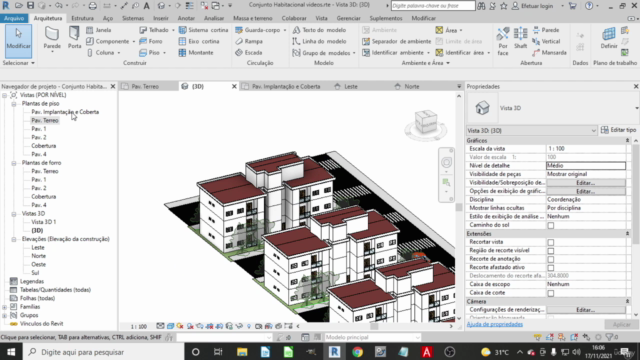The image size is (640, 360).
Task: Open Google Chrome from the taskbar
Action: pyautogui.click(x=358, y=352)
